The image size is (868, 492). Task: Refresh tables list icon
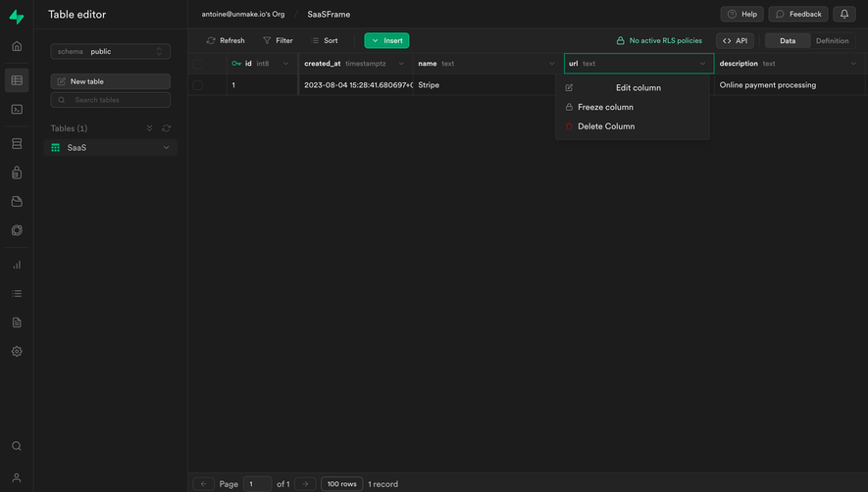click(166, 128)
